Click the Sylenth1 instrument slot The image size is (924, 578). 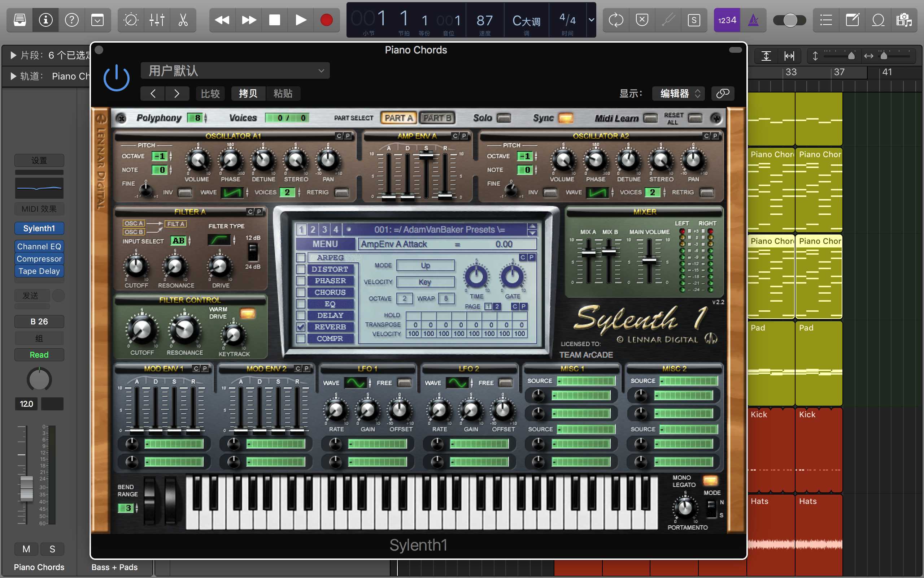coord(39,228)
